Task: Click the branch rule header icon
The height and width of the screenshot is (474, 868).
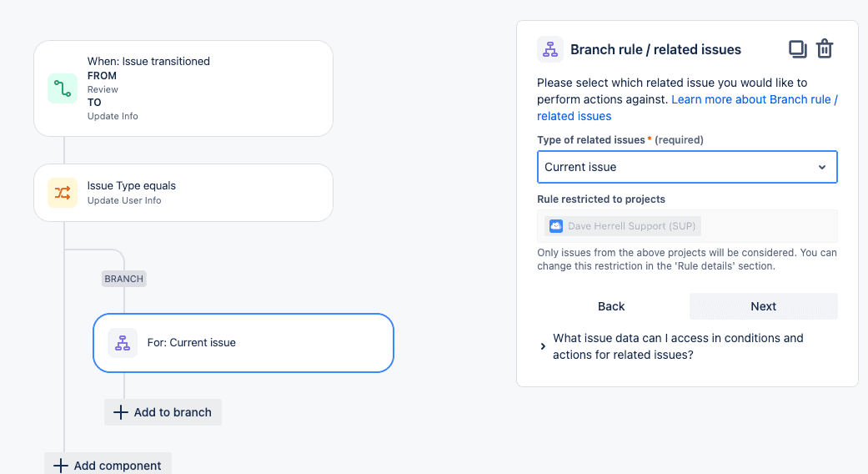Action: coord(550,49)
